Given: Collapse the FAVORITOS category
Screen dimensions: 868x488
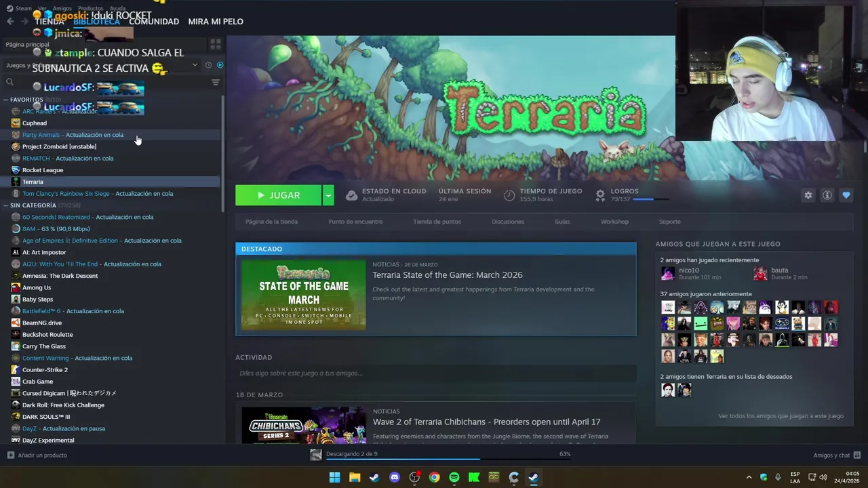Looking at the screenshot, I should coord(6,100).
